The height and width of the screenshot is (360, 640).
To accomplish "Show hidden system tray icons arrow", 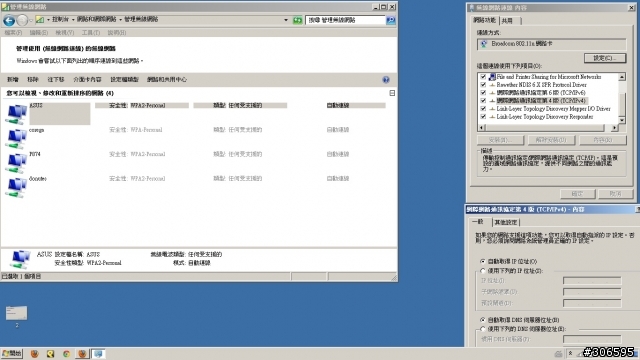I will [570, 353].
